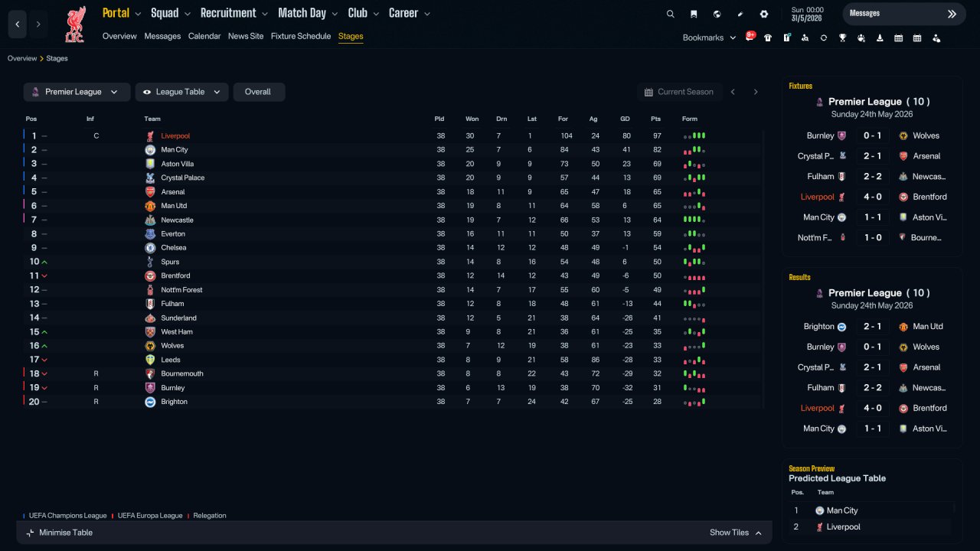The height and width of the screenshot is (551, 980).
Task: Go back with the left arrow button
Action: click(18, 24)
